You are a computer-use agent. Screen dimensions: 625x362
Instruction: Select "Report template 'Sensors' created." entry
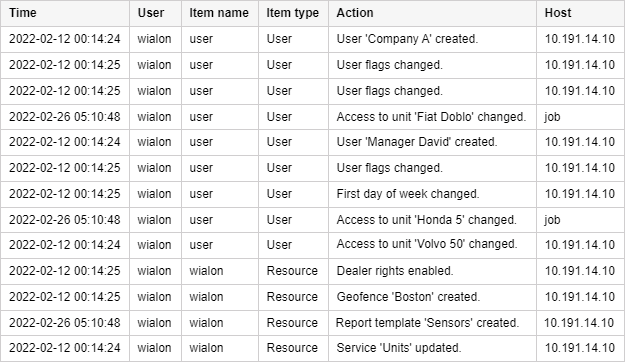tap(432, 323)
